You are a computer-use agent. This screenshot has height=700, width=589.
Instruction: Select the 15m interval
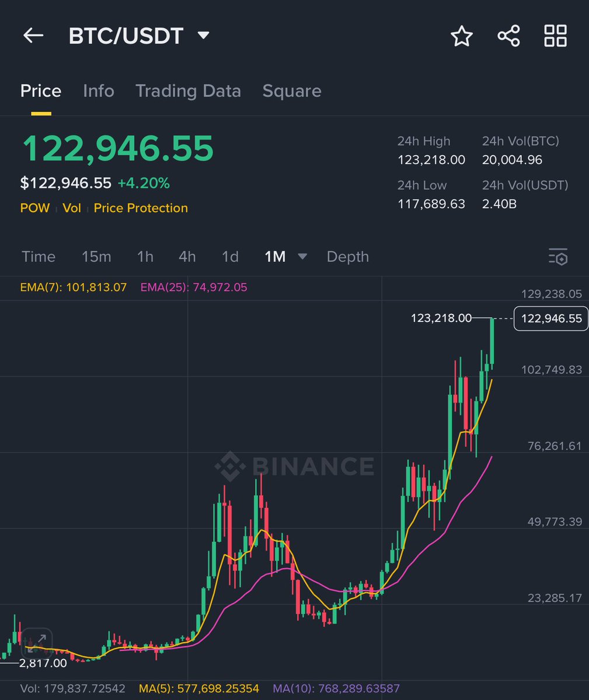point(96,257)
